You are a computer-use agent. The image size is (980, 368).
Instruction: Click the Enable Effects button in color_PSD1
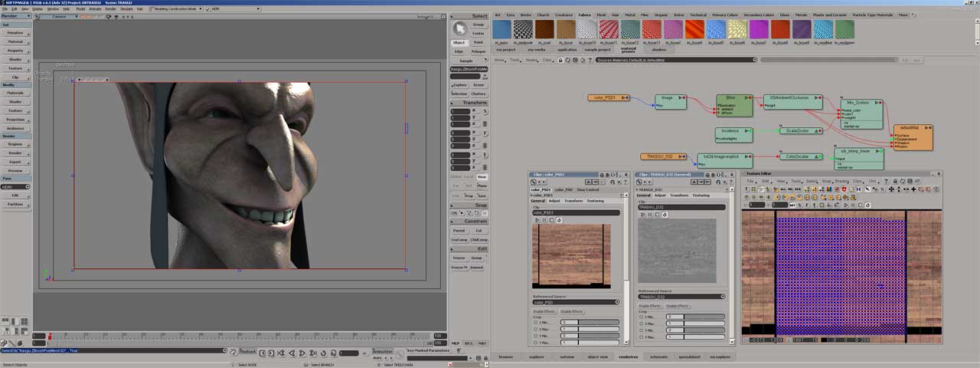point(544,311)
